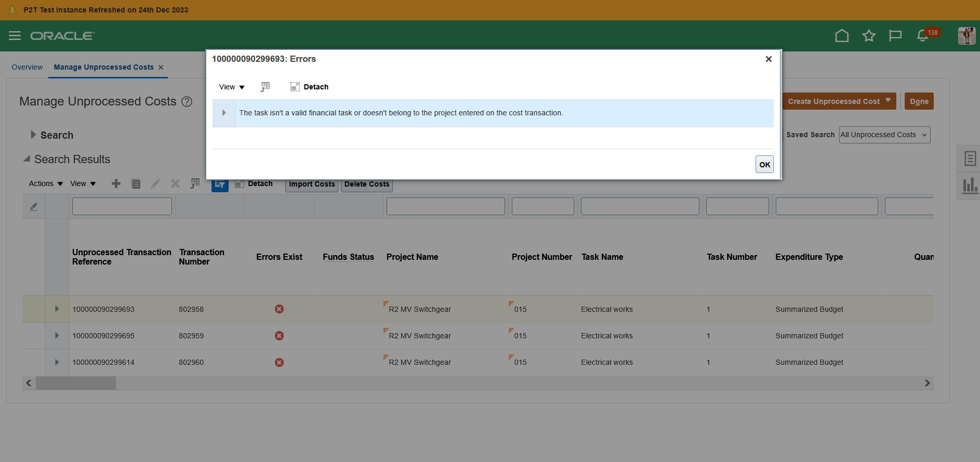This screenshot has width=980, height=462.
Task: Click Freeze icon in Errors dialog toolbar
Action: click(265, 87)
